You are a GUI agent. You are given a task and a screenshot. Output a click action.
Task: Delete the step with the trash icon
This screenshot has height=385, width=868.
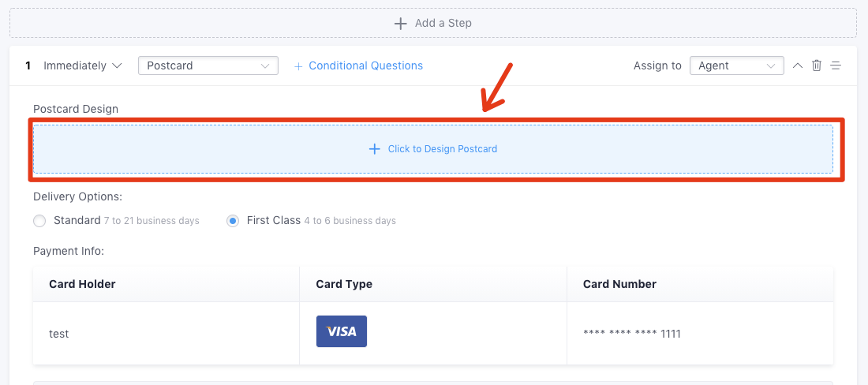(x=817, y=65)
